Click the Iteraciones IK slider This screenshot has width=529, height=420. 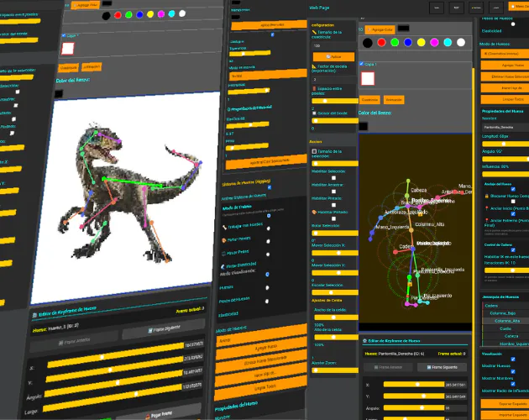[506, 270]
